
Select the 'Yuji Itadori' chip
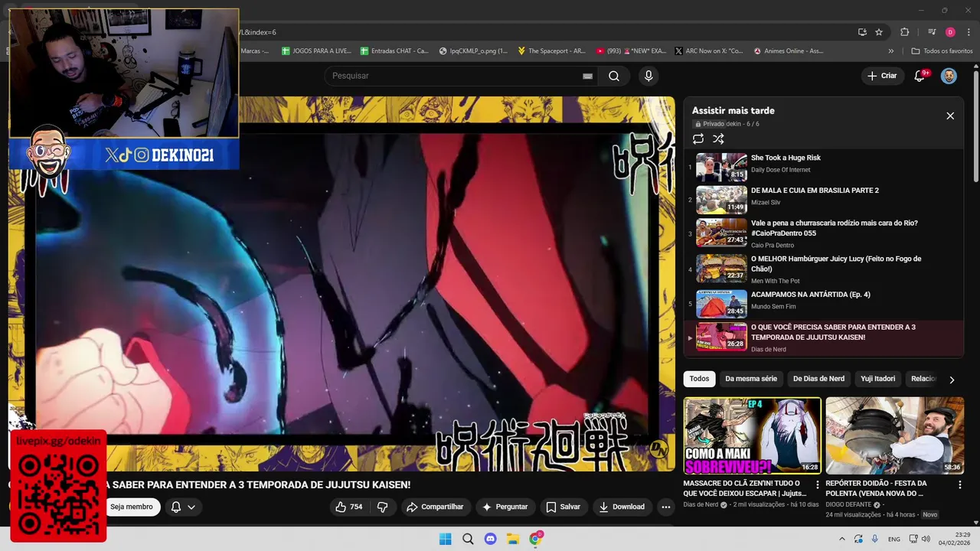[877, 379]
